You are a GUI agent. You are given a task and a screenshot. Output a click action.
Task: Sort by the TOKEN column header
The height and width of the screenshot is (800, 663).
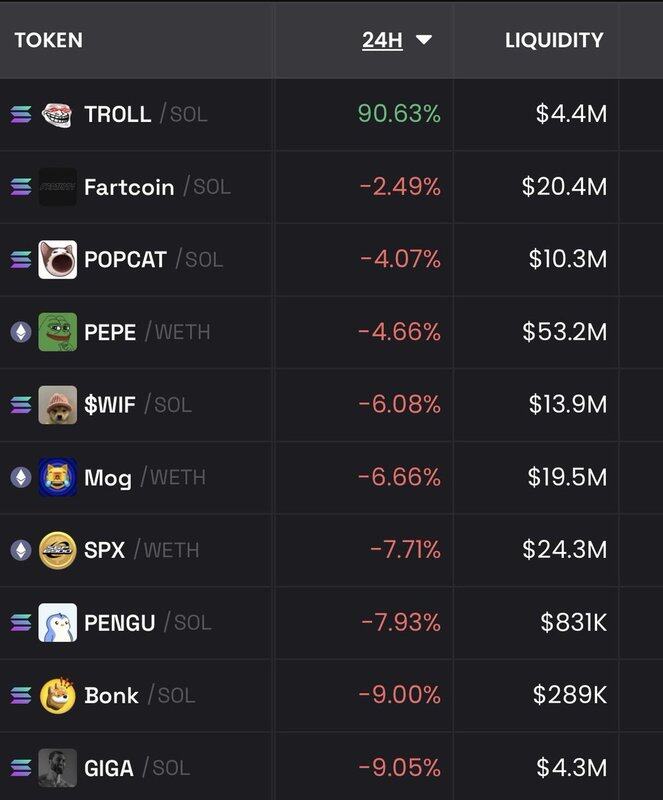coord(48,40)
